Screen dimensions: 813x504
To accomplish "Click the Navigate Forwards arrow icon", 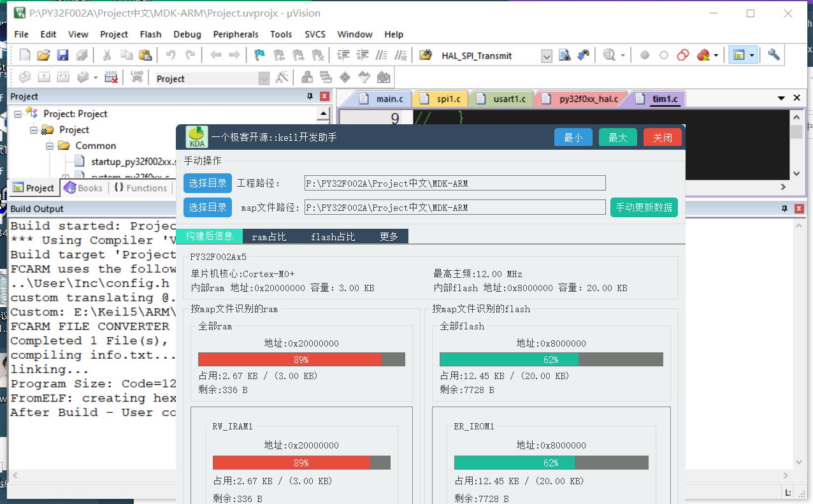I will point(234,55).
